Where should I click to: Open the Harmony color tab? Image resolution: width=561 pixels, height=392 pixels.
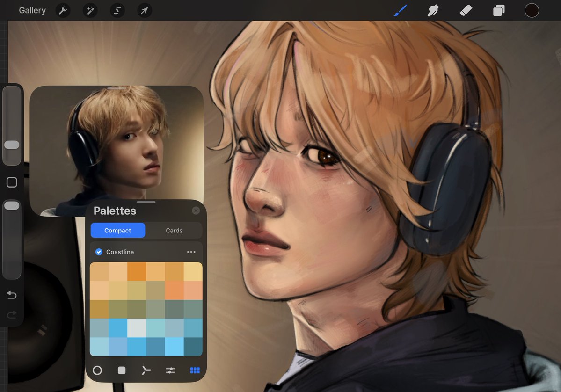pos(146,370)
